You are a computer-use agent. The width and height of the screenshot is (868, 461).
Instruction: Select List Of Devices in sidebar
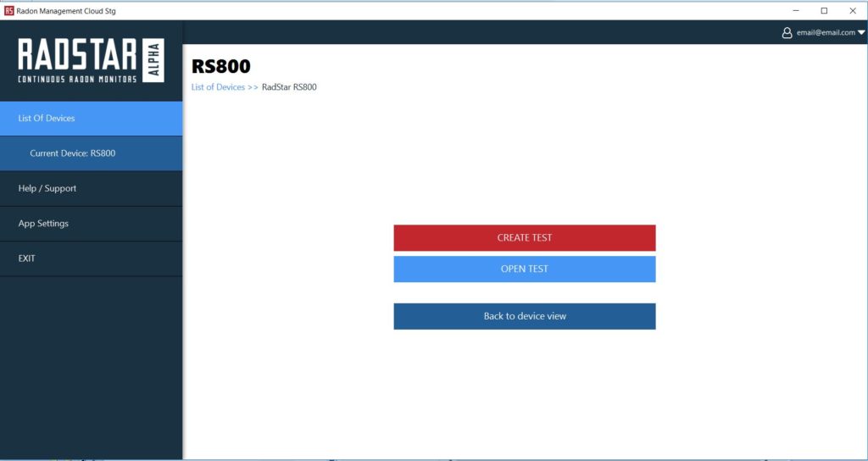[91, 119]
